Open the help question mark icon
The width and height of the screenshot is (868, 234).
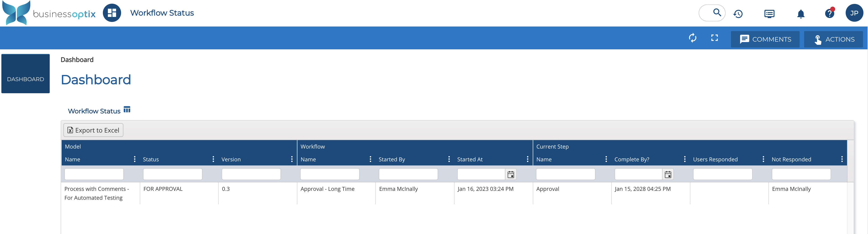pos(829,14)
